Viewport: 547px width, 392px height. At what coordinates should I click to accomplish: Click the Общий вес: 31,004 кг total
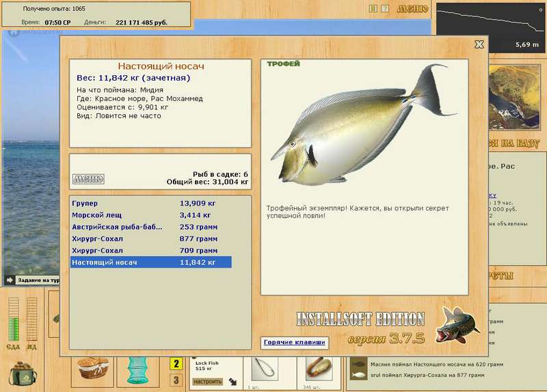point(207,182)
